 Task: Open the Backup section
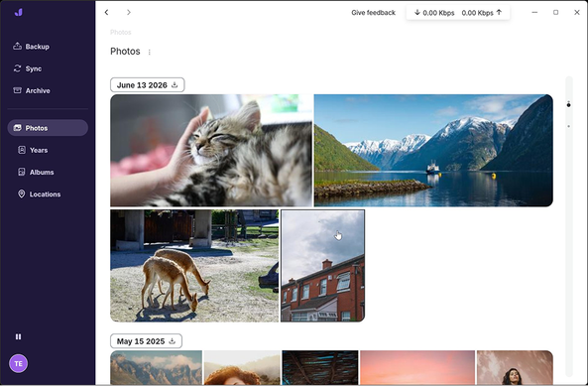[31, 47]
